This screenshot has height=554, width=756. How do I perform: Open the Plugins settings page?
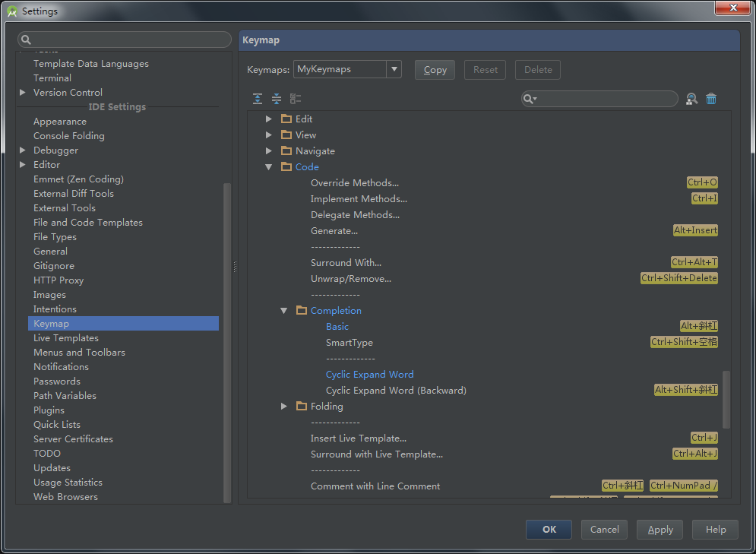click(49, 410)
